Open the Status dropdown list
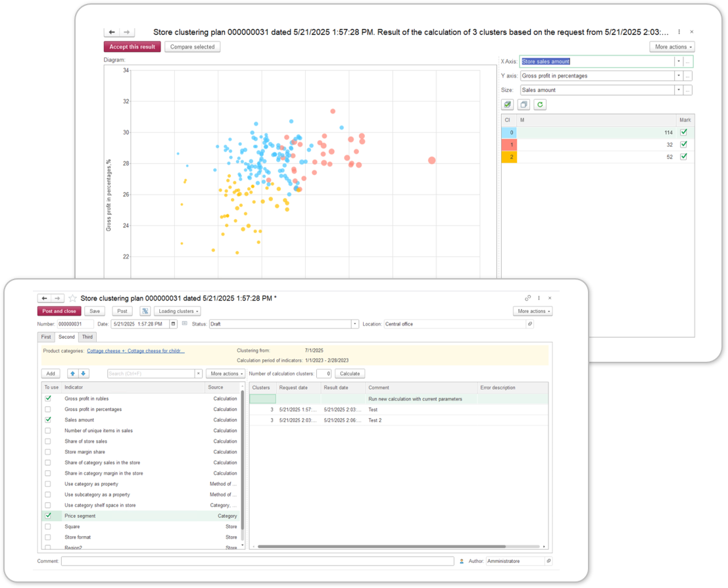This screenshot has width=728, height=588. 355,324
